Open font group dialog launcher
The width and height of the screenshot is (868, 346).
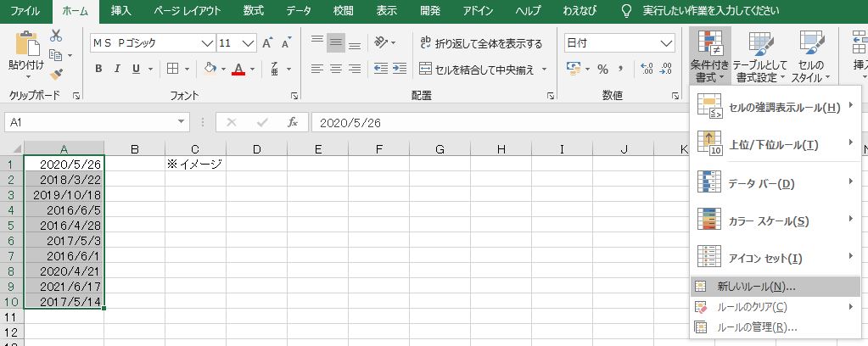click(x=295, y=97)
